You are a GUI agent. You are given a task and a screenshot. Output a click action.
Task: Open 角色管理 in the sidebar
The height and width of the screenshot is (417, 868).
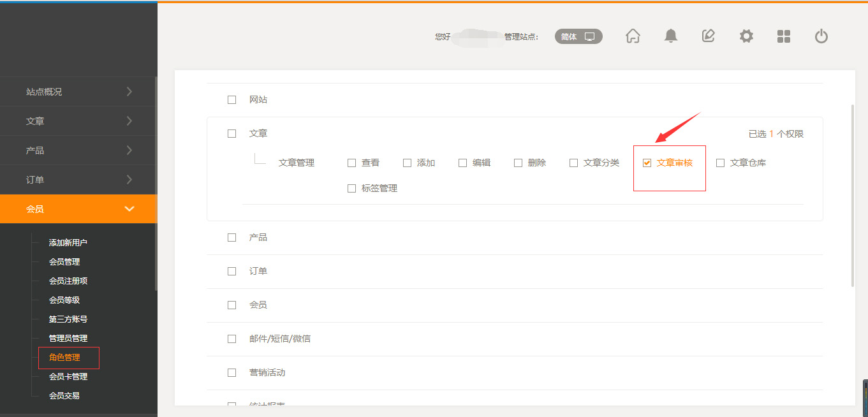click(x=64, y=358)
